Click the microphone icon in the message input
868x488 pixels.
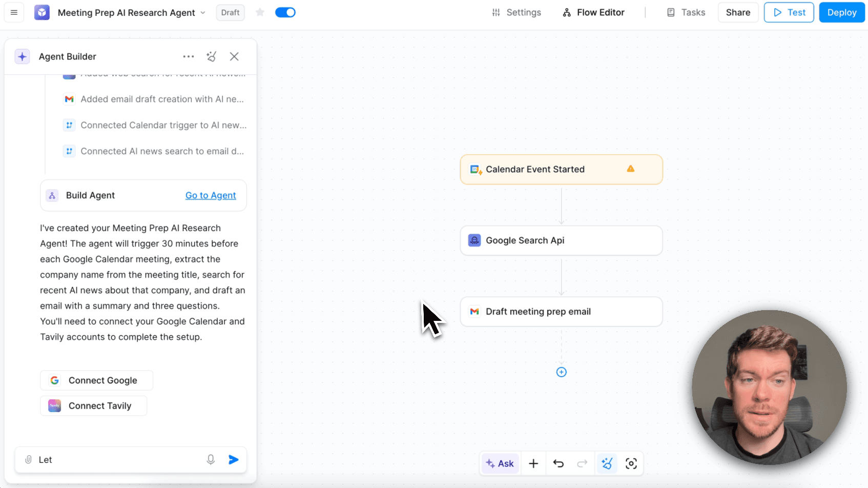211,460
